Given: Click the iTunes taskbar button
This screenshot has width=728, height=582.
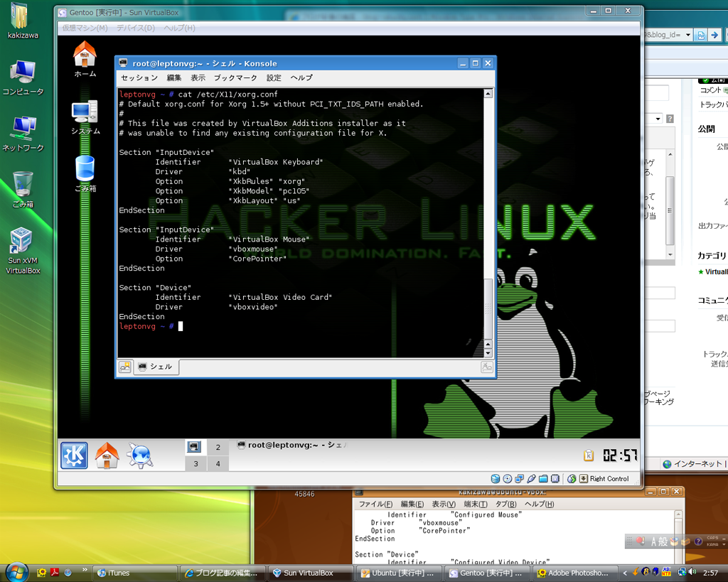Looking at the screenshot, I should tap(136, 573).
